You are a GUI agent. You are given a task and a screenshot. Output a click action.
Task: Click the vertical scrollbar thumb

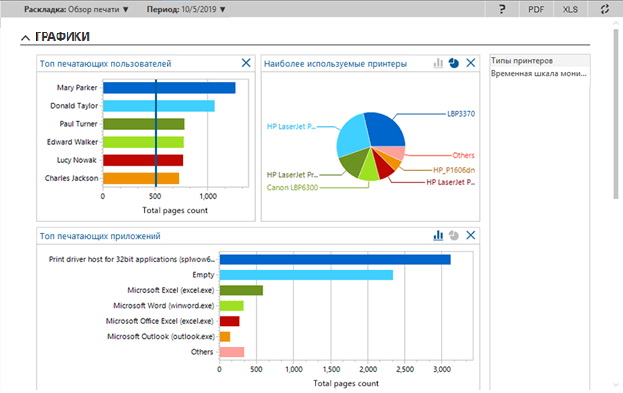click(x=617, y=113)
